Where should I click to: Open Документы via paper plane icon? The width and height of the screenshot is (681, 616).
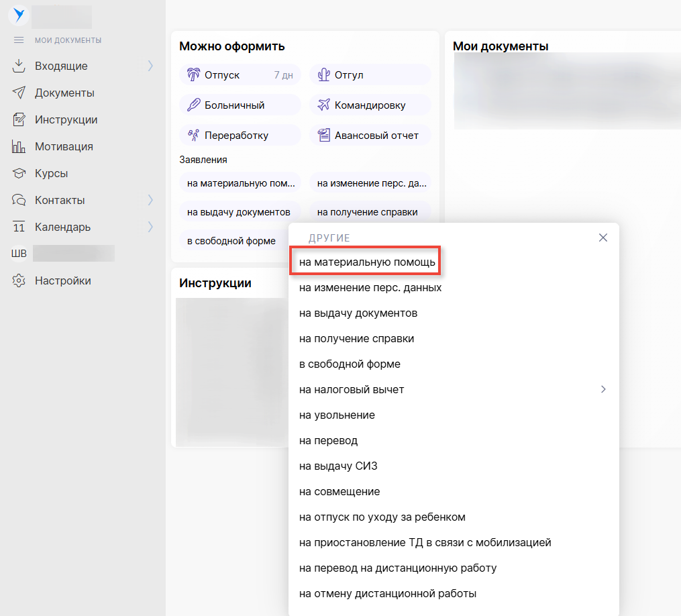pyautogui.click(x=19, y=93)
